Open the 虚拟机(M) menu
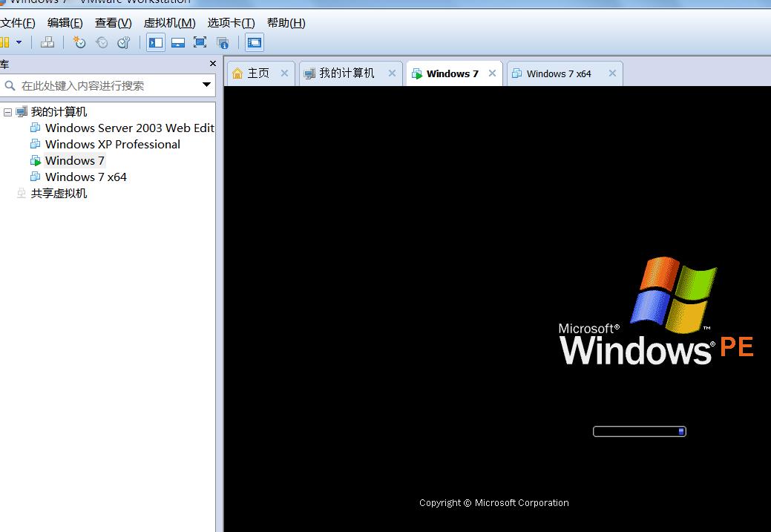 [x=169, y=22]
